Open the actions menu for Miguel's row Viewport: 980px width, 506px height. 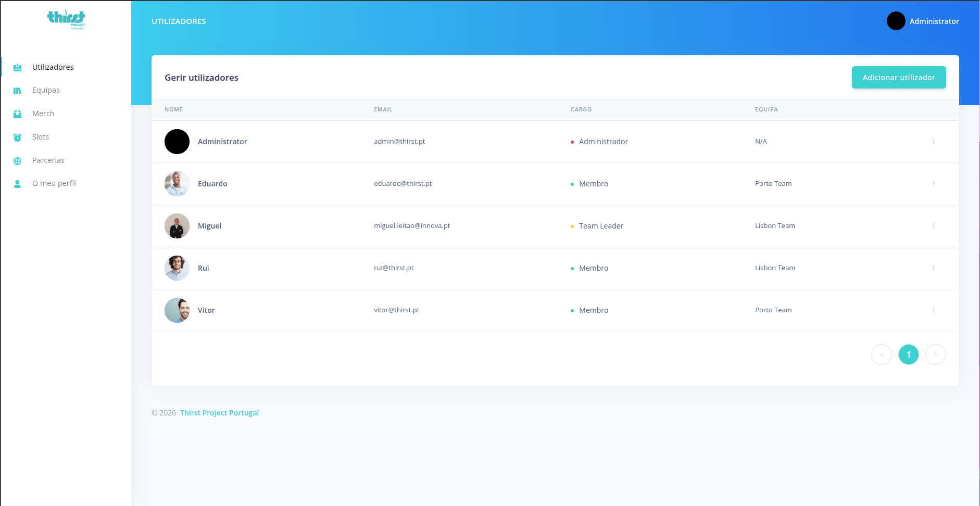pos(933,225)
